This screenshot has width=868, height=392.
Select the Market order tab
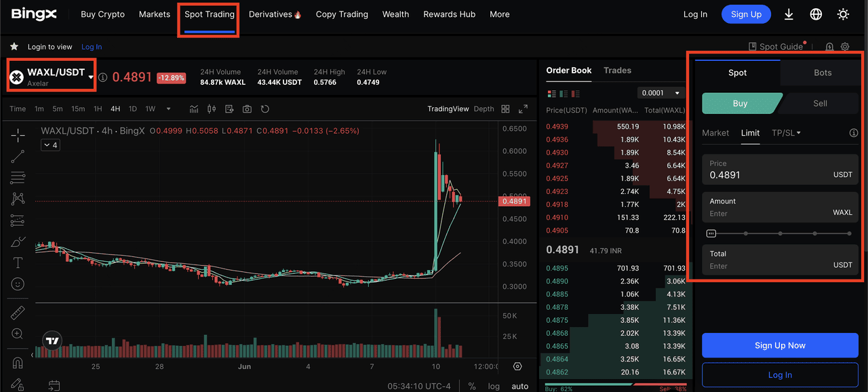715,133
